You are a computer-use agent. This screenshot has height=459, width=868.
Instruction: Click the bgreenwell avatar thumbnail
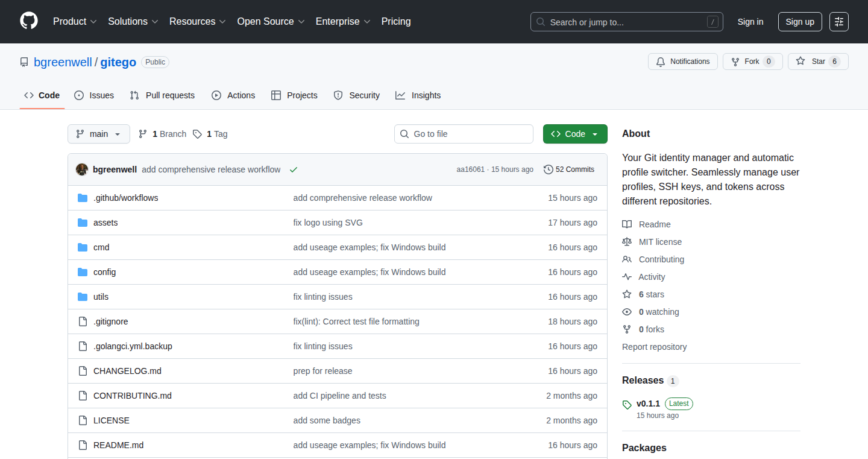click(x=82, y=169)
